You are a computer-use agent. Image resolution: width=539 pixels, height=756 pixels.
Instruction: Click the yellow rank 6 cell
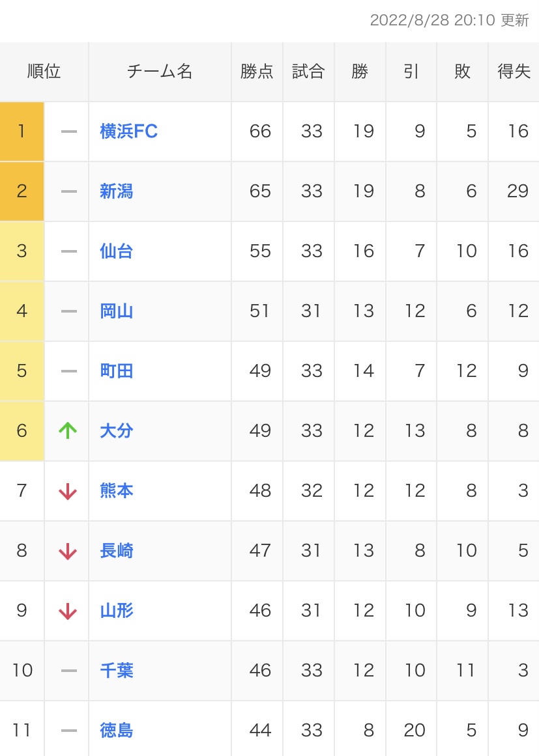point(22,431)
